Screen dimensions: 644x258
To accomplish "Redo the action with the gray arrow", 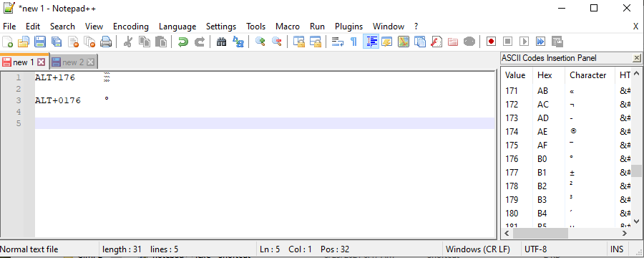I will click(199, 42).
